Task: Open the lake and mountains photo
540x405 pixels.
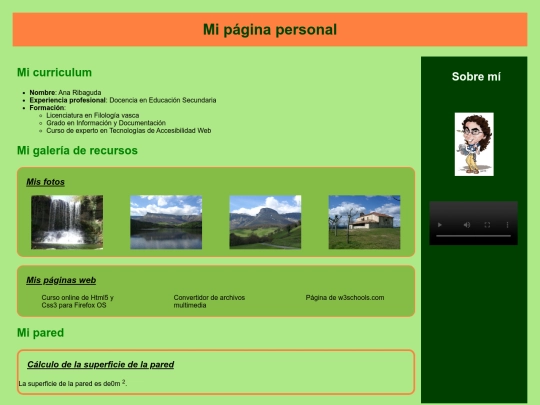Action: pyautogui.click(x=166, y=222)
